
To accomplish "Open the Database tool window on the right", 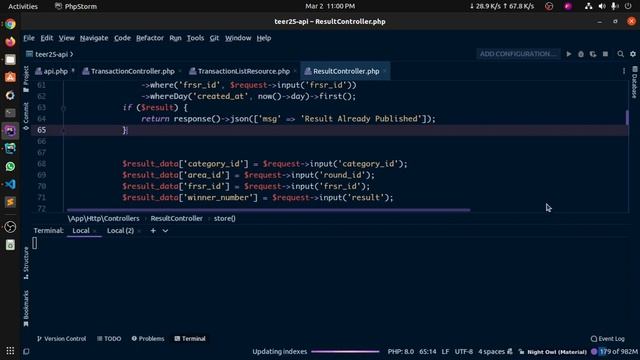I will click(x=634, y=82).
